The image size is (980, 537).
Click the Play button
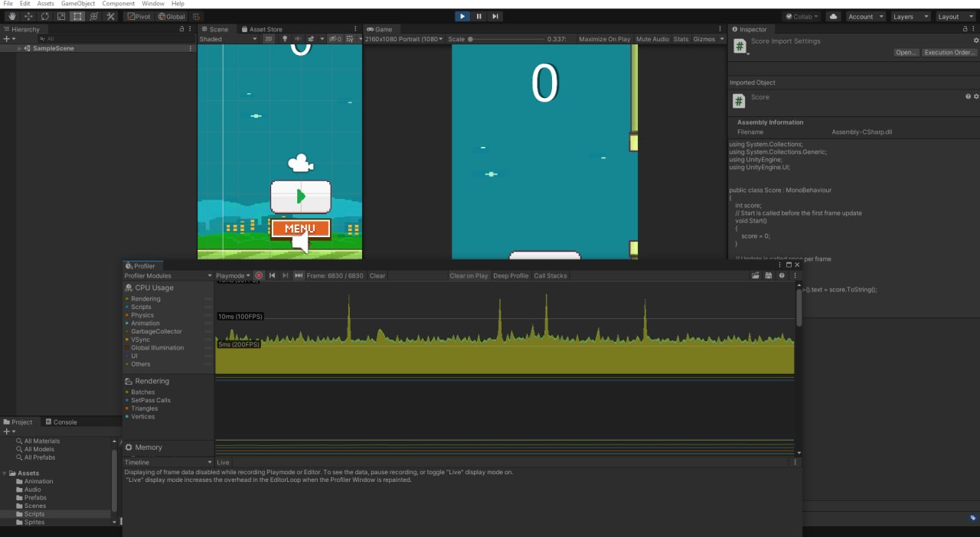pyautogui.click(x=462, y=16)
